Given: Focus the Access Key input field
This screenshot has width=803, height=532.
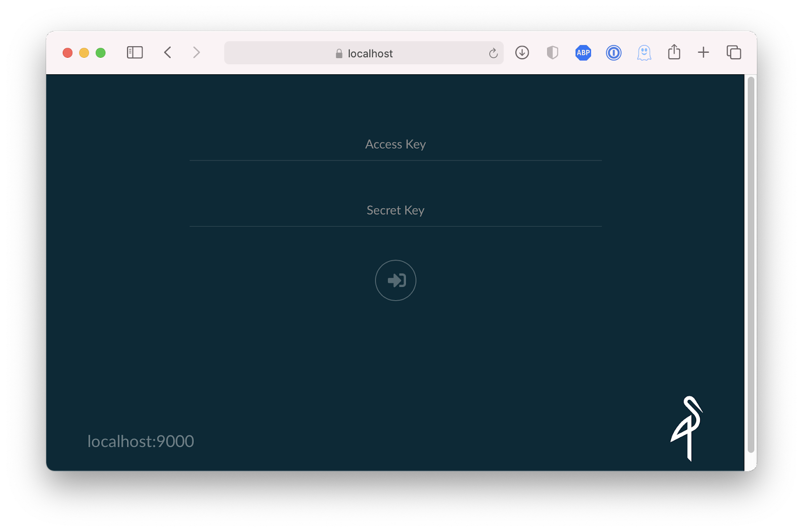Looking at the screenshot, I should pos(395,145).
